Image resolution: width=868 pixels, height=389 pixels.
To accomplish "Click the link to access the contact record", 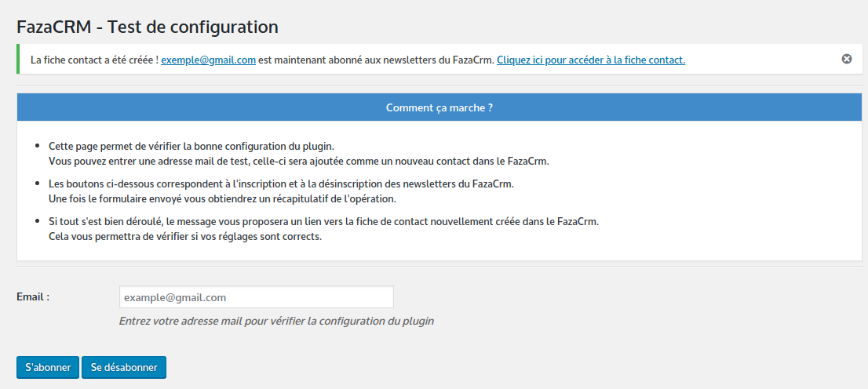I will point(591,60).
